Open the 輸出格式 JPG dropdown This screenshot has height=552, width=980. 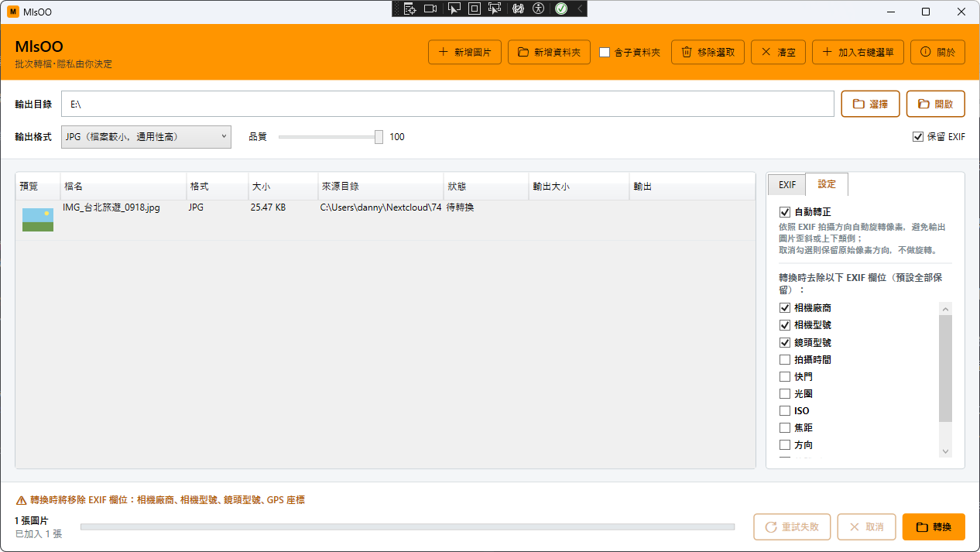[x=146, y=136]
